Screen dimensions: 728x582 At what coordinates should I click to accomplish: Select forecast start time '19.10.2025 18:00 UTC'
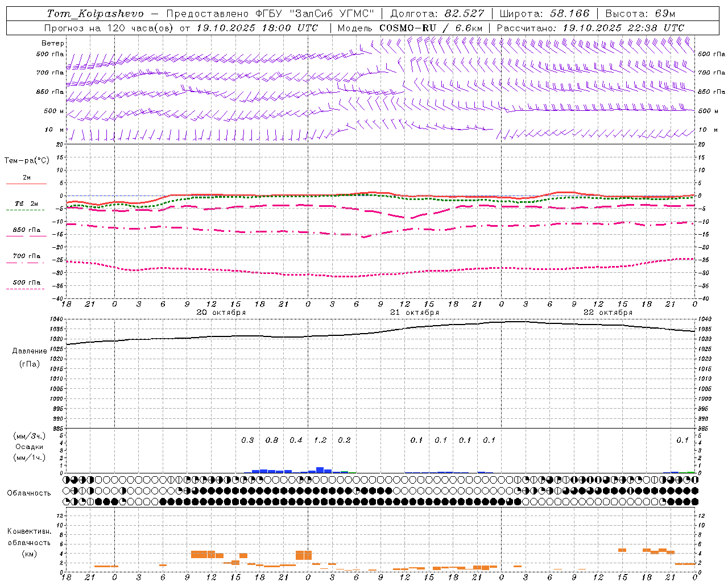(x=257, y=28)
